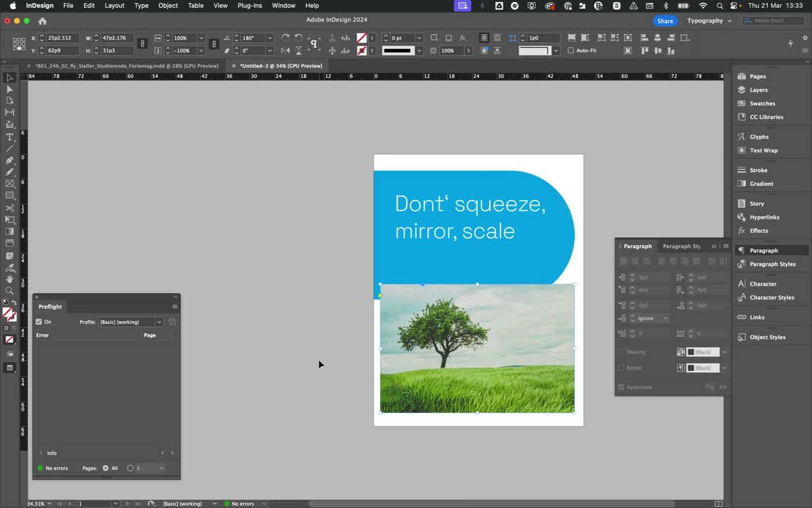The height and width of the screenshot is (508, 812).
Task: Open the Swatches panel
Action: [x=762, y=104]
